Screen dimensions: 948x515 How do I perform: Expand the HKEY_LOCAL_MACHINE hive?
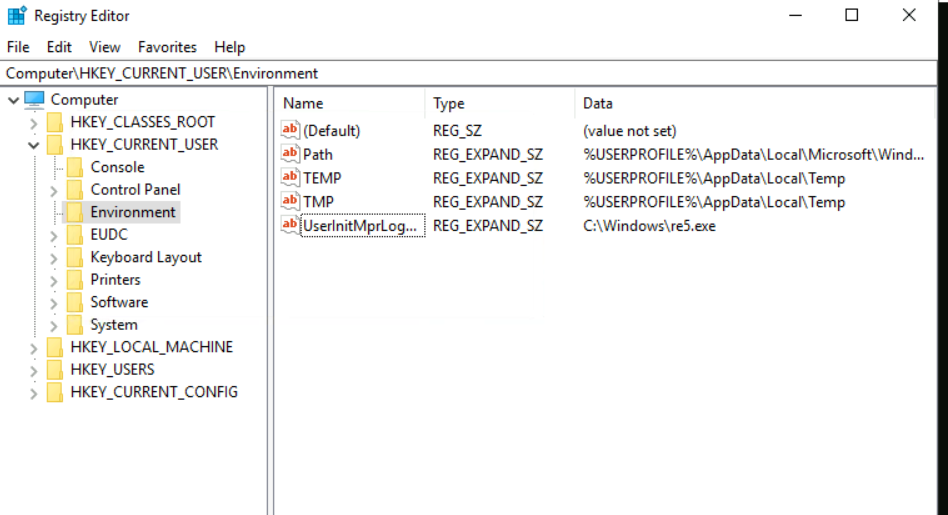point(34,348)
